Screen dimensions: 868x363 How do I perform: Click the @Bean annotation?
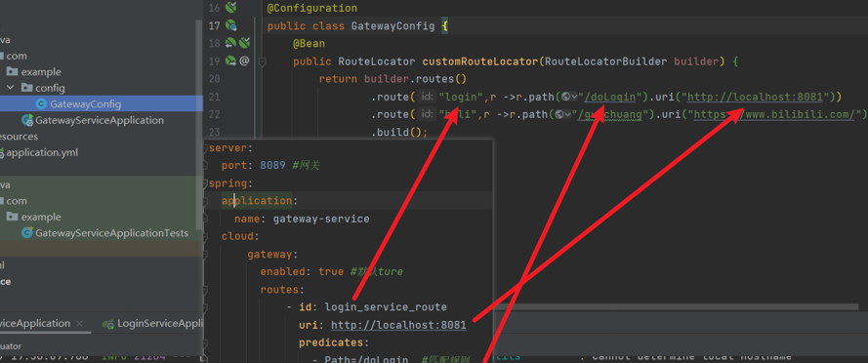click(309, 44)
